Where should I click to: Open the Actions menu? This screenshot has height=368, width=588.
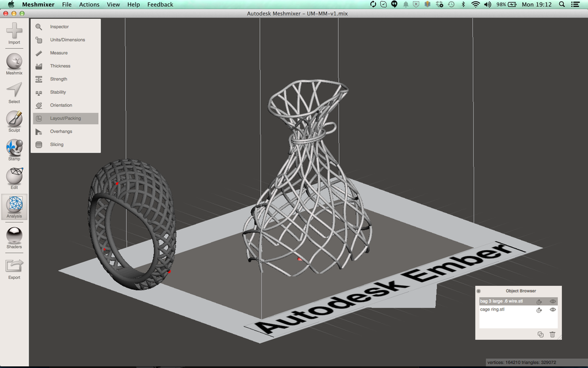click(x=89, y=5)
